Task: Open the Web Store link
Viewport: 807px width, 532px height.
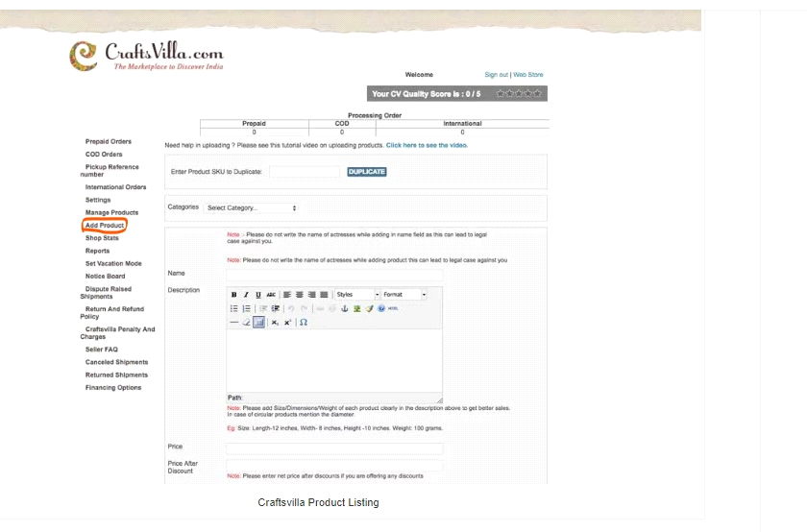Action: 528,75
